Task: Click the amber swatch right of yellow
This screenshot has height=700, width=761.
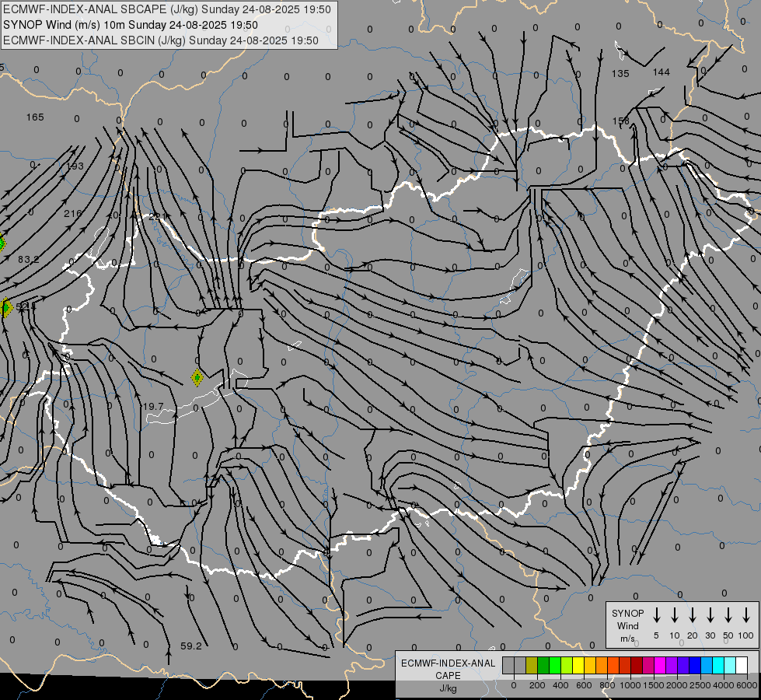Action: click(590, 665)
